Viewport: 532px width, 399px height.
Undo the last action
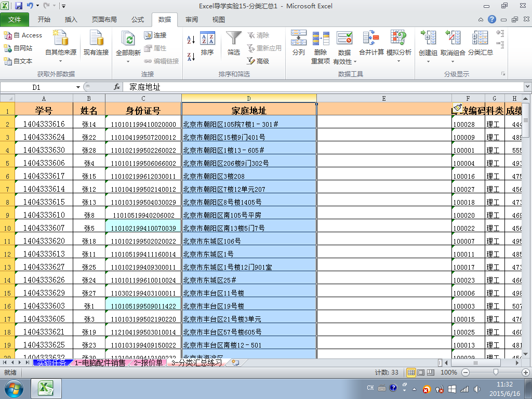point(30,5)
